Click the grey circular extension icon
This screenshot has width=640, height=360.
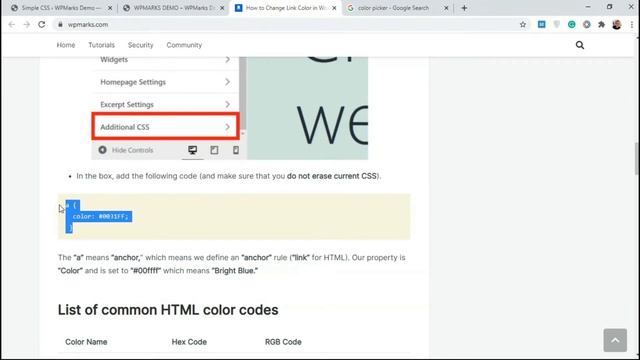(x=587, y=24)
